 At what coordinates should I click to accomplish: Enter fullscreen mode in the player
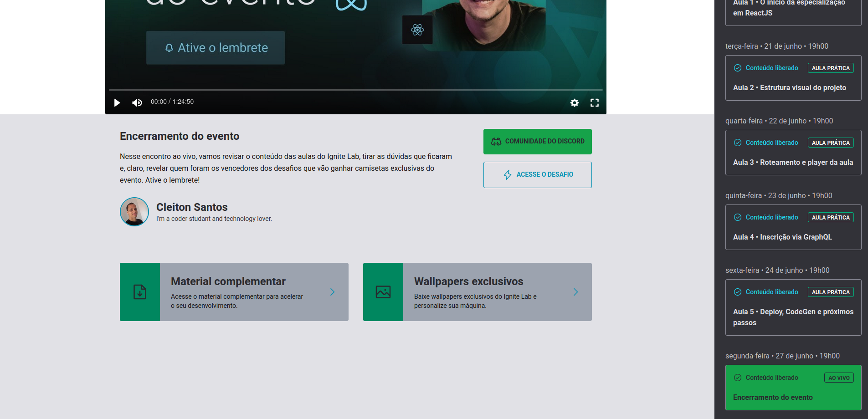click(594, 102)
